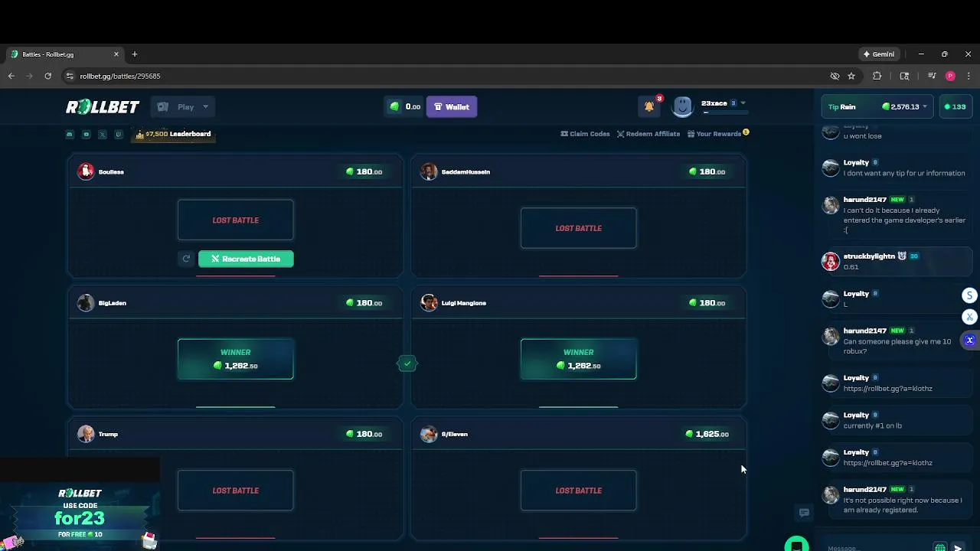This screenshot has width=980, height=551.
Task: Click the Chrome profile avatar P
Action: click(x=950, y=76)
